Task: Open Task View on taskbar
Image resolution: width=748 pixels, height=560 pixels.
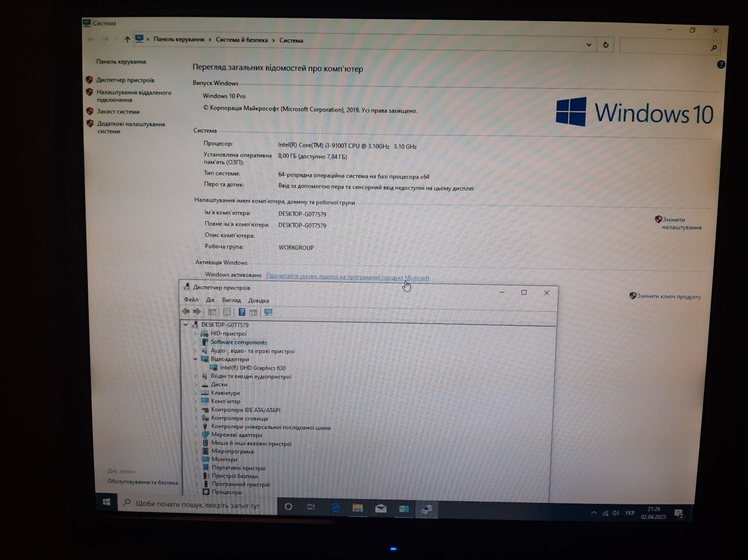Action: click(311, 507)
